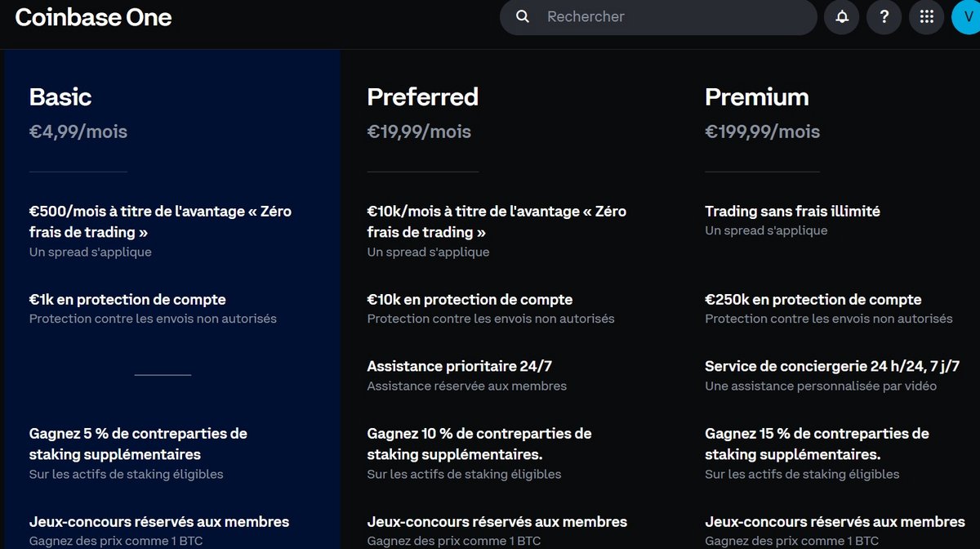Click the €500/mois Zéro frais de trading benefit

tap(160, 221)
